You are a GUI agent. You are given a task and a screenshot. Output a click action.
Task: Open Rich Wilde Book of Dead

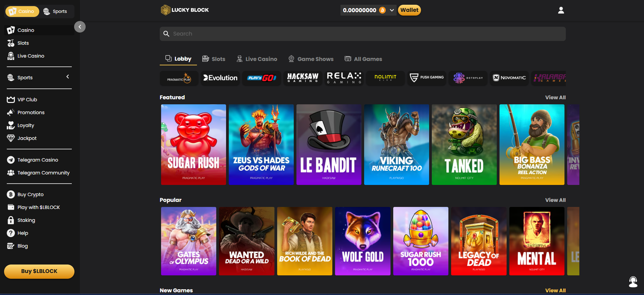305,241
